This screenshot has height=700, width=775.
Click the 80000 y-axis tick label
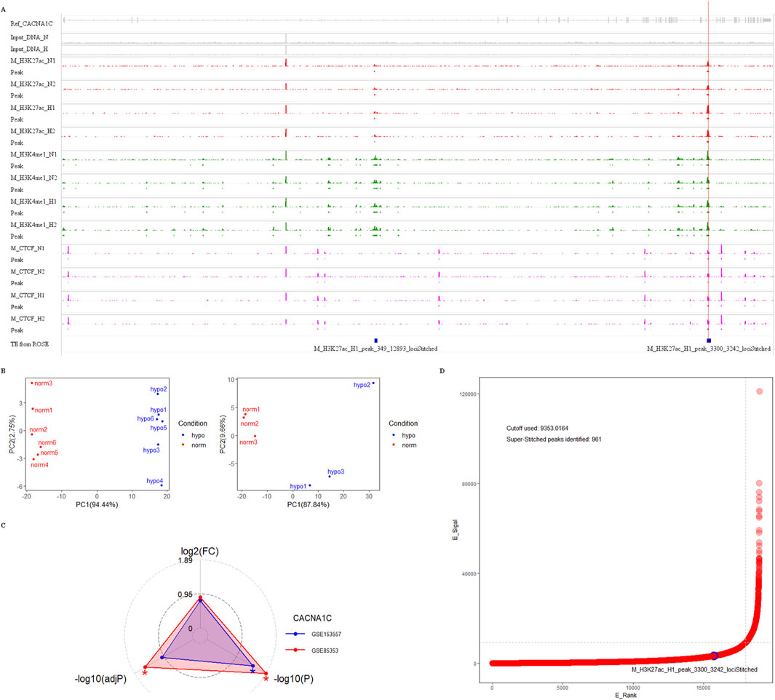click(x=469, y=483)
